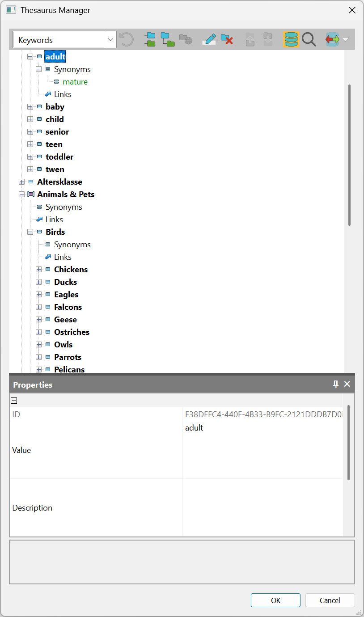Click the add child keyword icon
364x617 pixels.
[x=167, y=39]
